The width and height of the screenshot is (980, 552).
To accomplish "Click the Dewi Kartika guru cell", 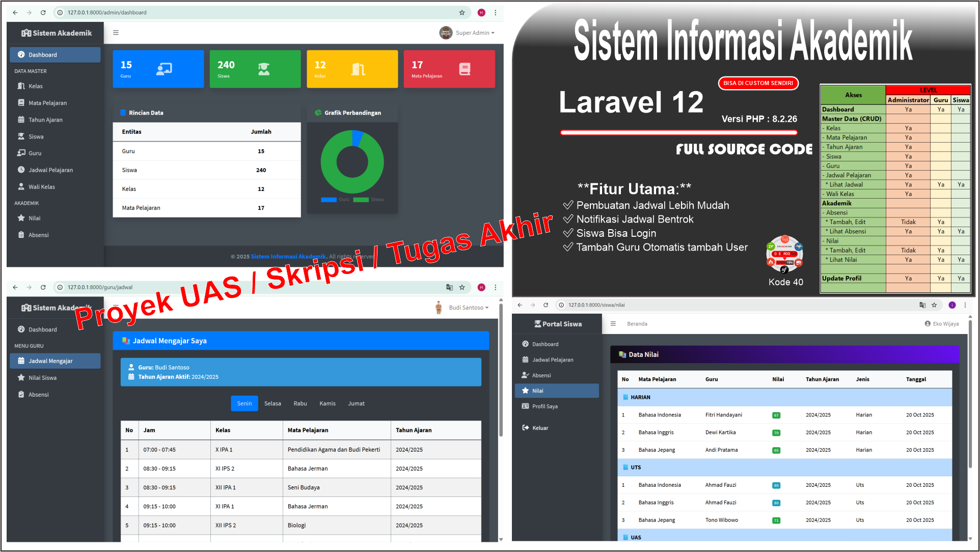I will [720, 432].
